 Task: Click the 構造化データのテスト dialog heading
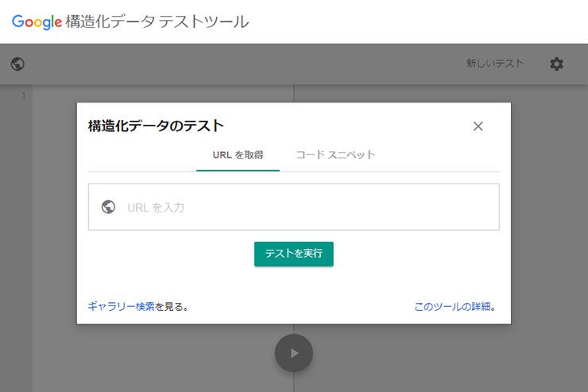tap(156, 126)
